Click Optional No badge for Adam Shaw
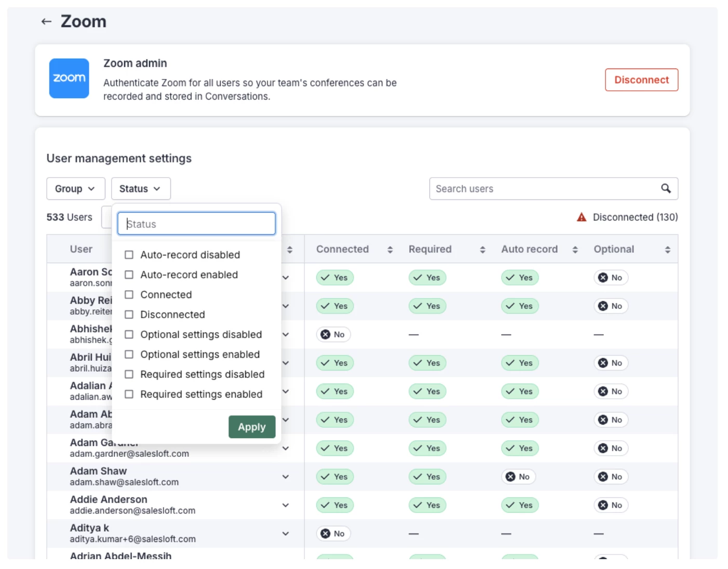Screen dimensions: 728x569 pos(611,477)
